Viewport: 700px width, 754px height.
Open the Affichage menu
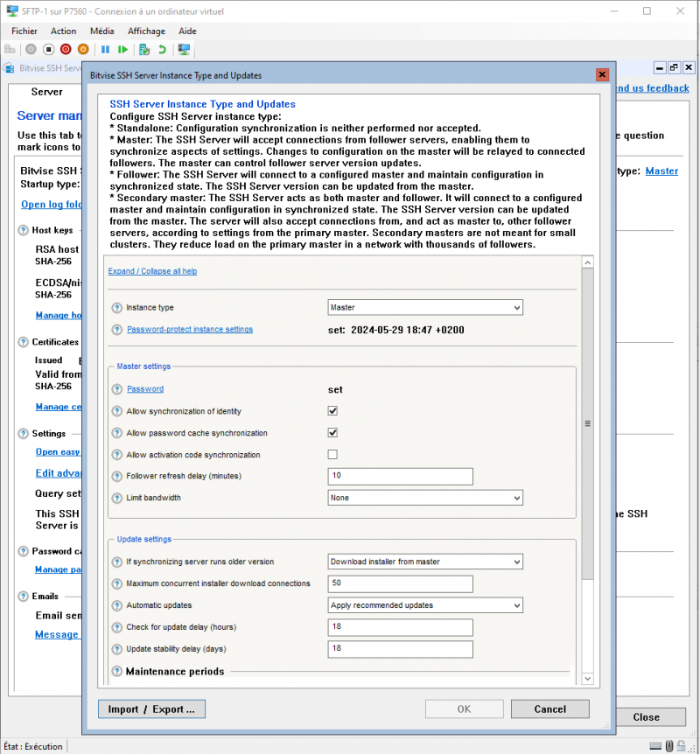146,31
